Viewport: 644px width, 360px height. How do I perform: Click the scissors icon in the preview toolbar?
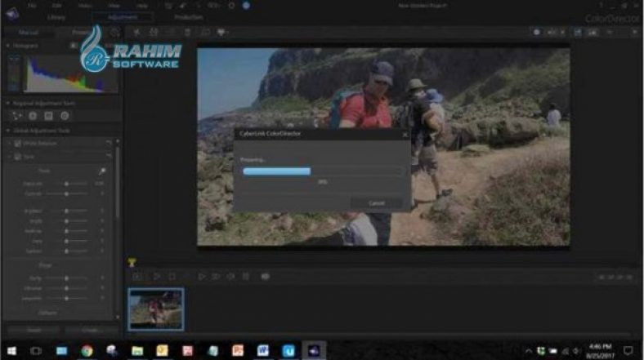coord(136,32)
